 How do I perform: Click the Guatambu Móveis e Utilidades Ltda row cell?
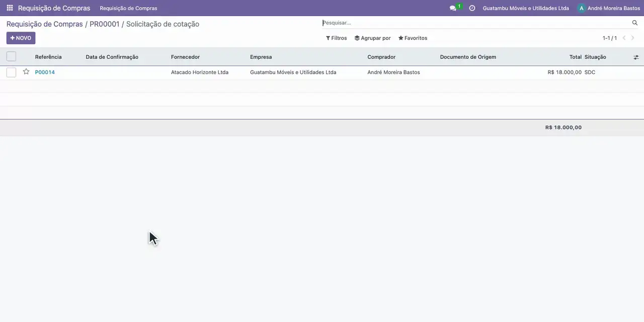tap(293, 72)
